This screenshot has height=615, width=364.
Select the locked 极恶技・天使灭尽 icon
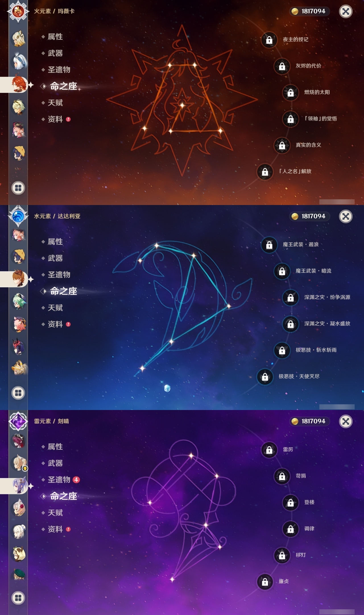265,377
